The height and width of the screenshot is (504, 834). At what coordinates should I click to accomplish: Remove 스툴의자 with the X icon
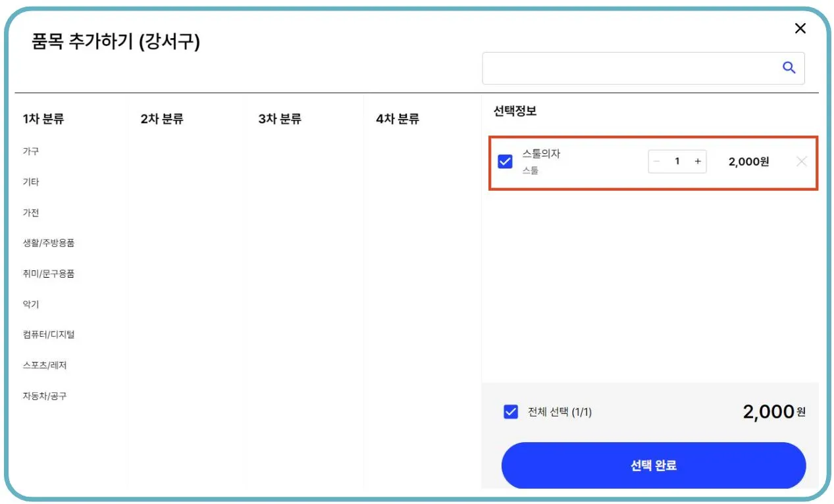[x=802, y=161]
